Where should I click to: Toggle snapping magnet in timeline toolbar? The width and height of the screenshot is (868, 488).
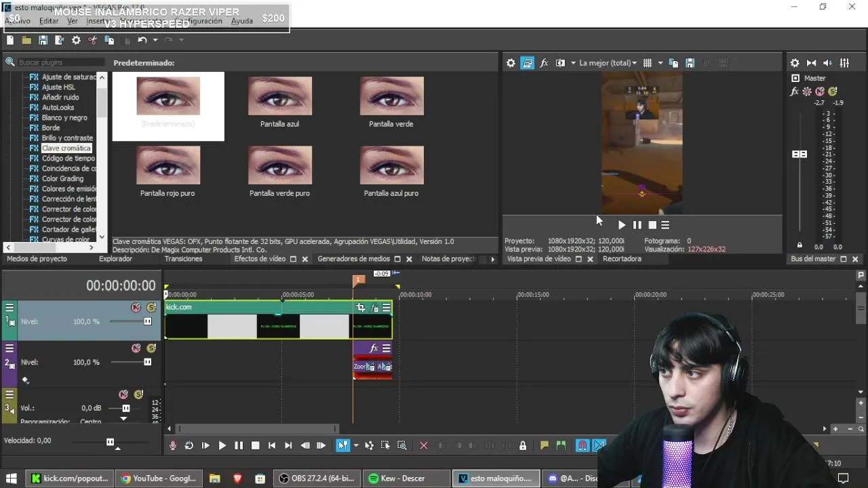click(583, 445)
